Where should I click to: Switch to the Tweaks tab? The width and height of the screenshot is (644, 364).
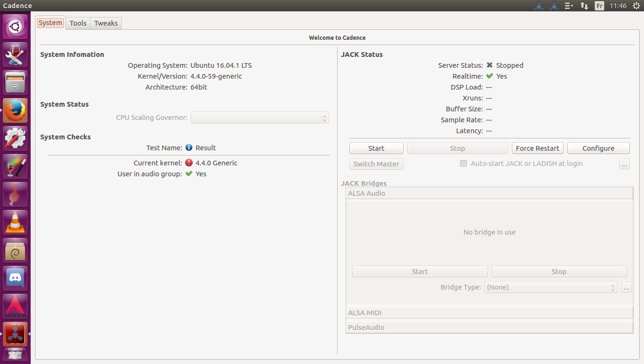point(106,23)
